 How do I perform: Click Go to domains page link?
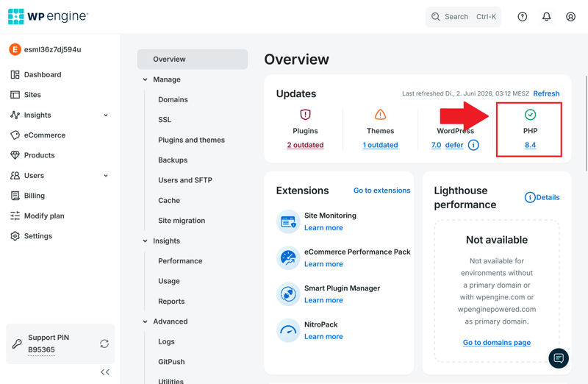(x=497, y=342)
